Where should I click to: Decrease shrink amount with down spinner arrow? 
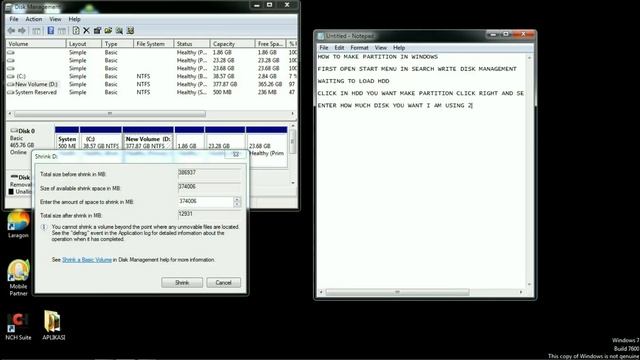237,204
